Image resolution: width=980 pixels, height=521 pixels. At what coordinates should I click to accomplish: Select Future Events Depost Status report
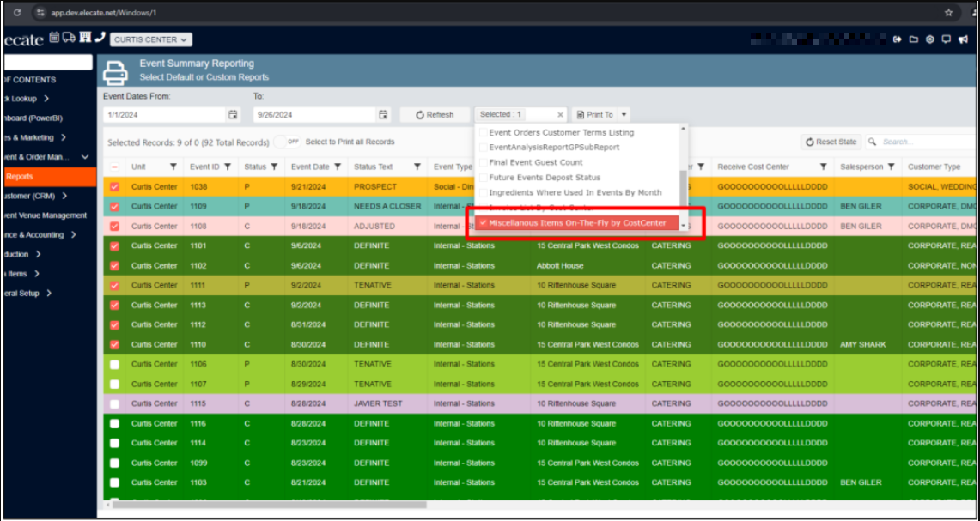pos(545,178)
